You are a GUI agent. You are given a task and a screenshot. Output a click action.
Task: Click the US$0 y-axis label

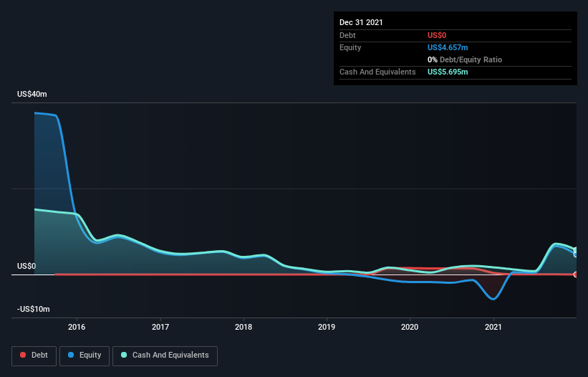point(26,266)
